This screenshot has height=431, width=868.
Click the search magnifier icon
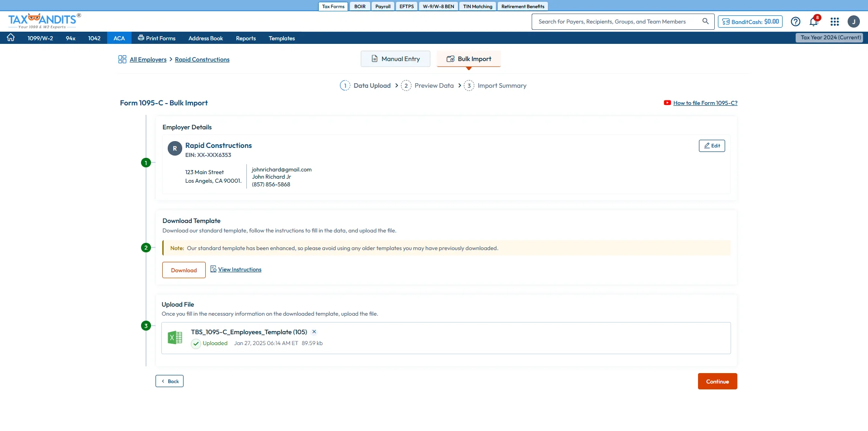point(705,21)
